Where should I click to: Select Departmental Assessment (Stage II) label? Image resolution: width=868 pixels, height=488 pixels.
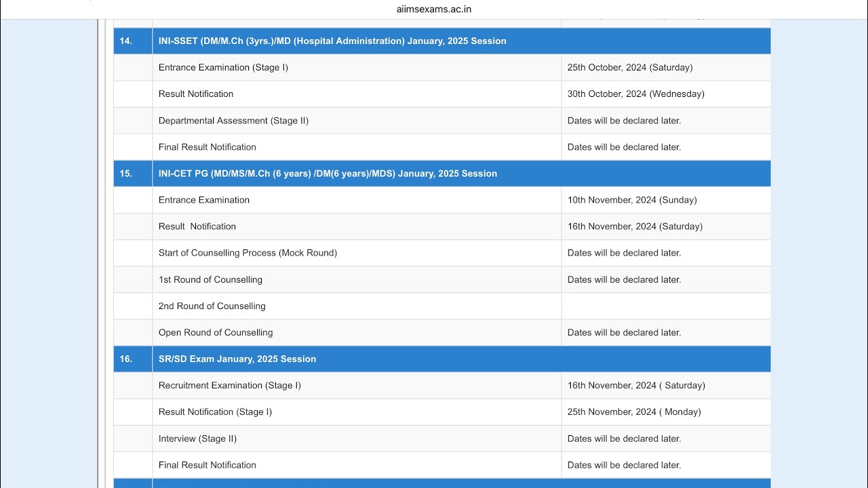tap(233, 121)
